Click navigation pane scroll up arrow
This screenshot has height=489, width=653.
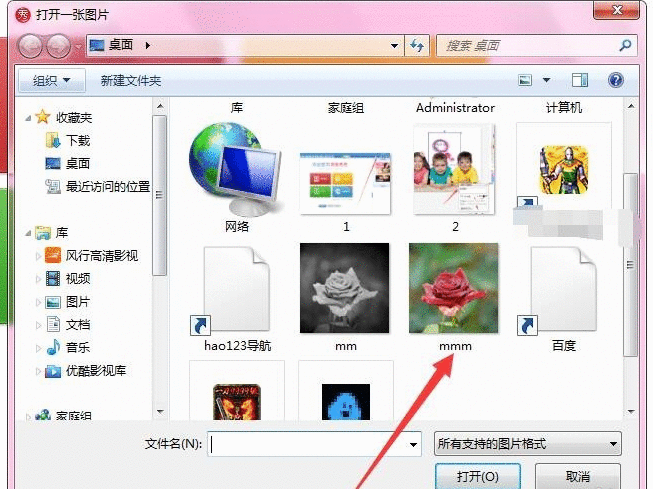160,107
